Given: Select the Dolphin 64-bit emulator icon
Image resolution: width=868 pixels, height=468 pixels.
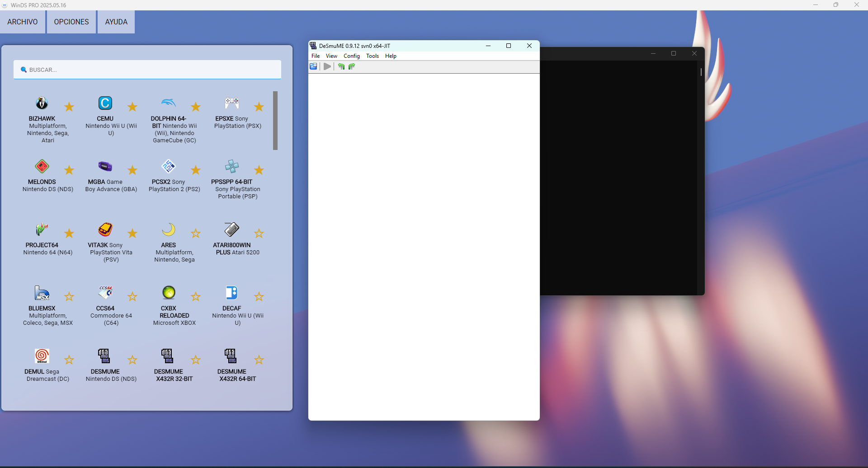Looking at the screenshot, I should 169,103.
